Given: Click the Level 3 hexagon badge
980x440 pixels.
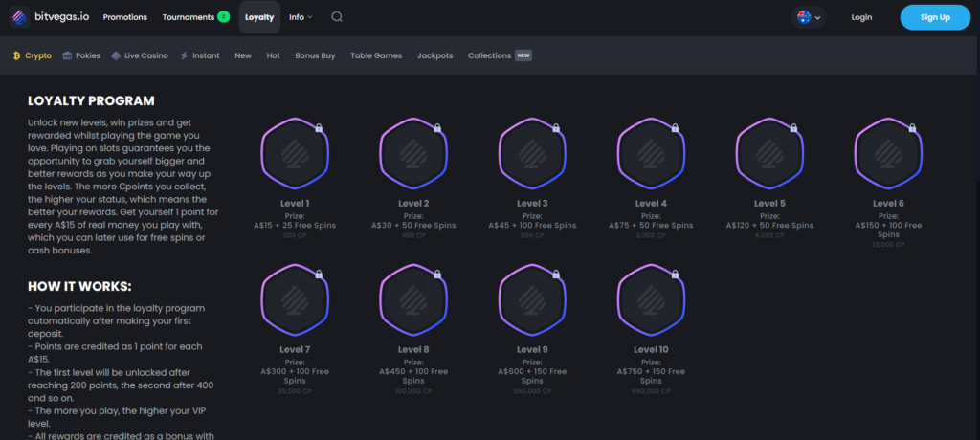Looking at the screenshot, I should 532,154.
